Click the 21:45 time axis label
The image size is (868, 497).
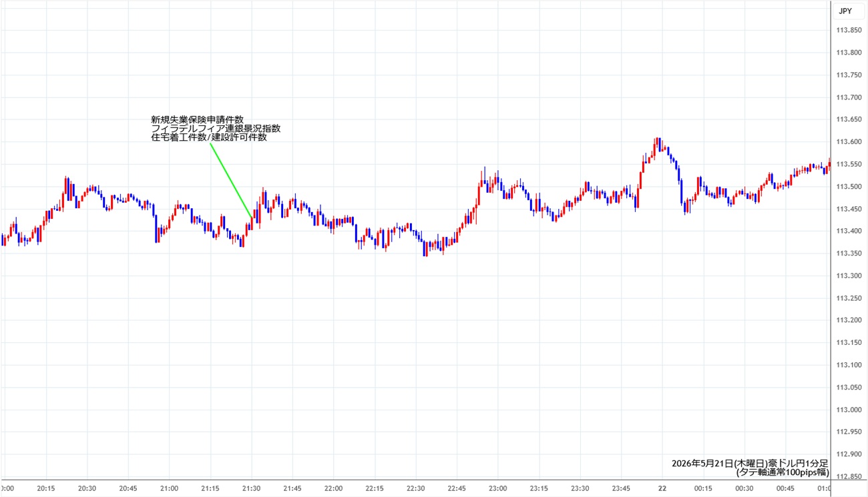pyautogui.click(x=292, y=488)
